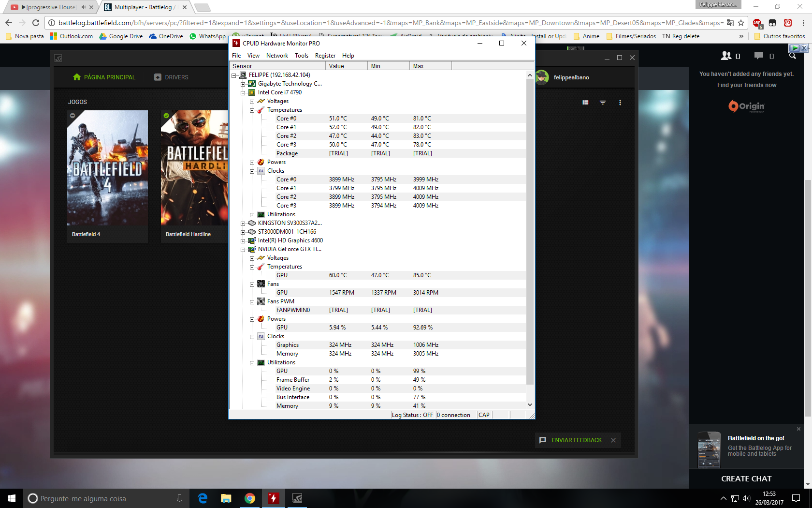Select the GPU Powers flame icon

point(261,319)
